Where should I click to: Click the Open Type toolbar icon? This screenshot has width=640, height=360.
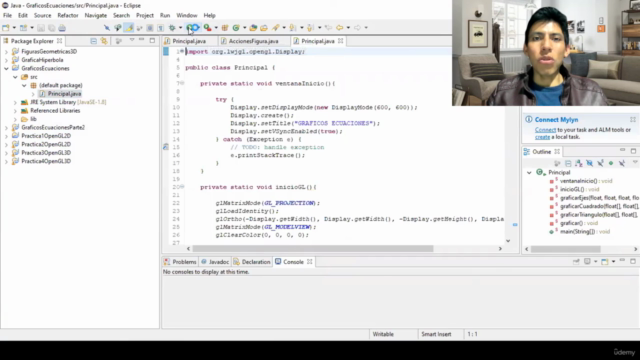point(253,28)
